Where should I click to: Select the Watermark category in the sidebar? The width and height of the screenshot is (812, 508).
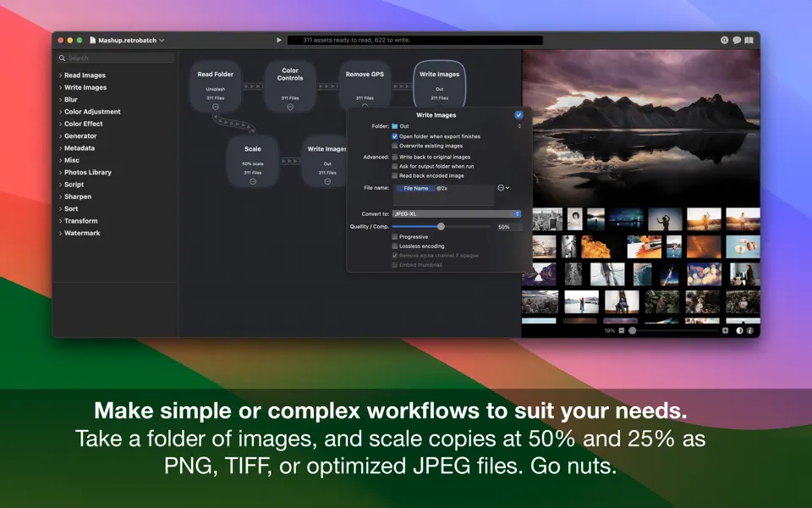(x=81, y=233)
